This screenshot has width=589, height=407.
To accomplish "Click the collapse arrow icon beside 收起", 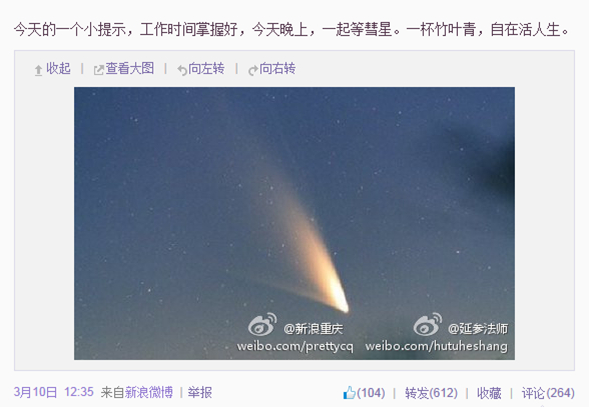I will click(38, 70).
